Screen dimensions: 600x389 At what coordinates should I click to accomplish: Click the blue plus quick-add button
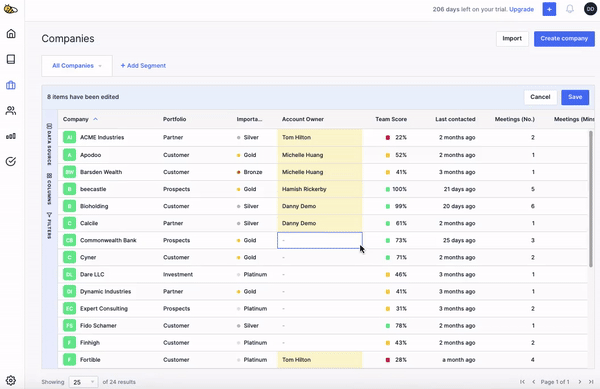[549, 9]
